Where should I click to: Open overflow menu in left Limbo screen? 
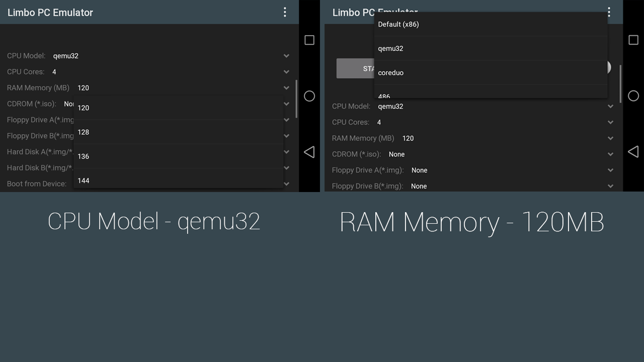coord(285,12)
